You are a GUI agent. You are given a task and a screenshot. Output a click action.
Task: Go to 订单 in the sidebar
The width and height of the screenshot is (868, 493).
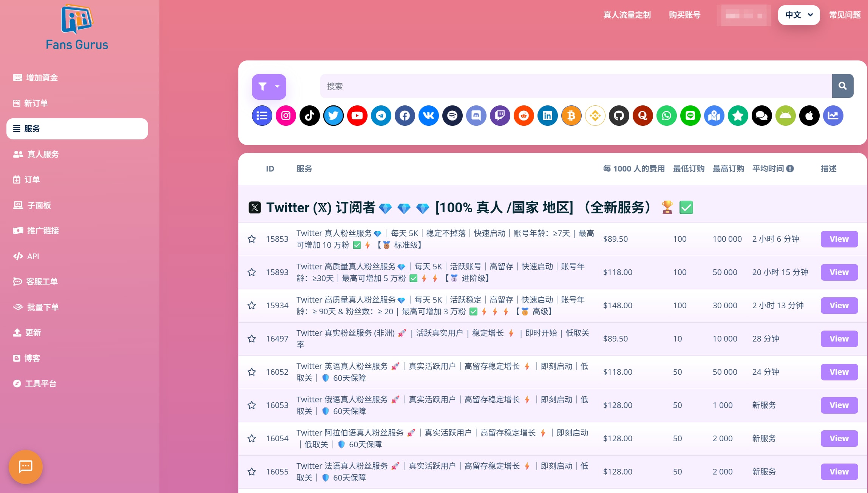coord(77,180)
